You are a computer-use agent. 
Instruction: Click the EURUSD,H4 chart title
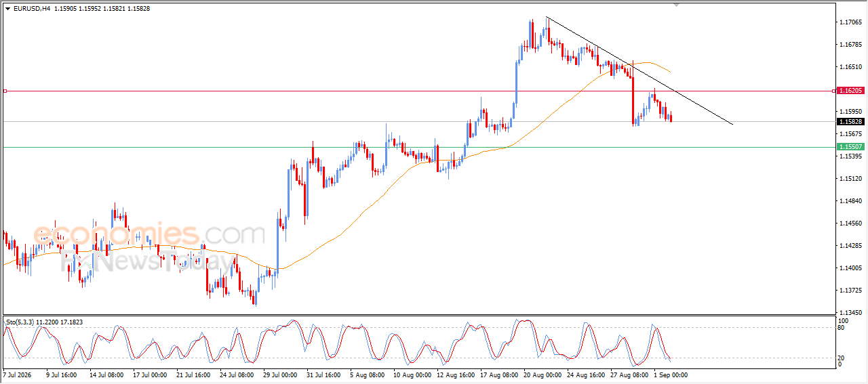tap(32, 8)
